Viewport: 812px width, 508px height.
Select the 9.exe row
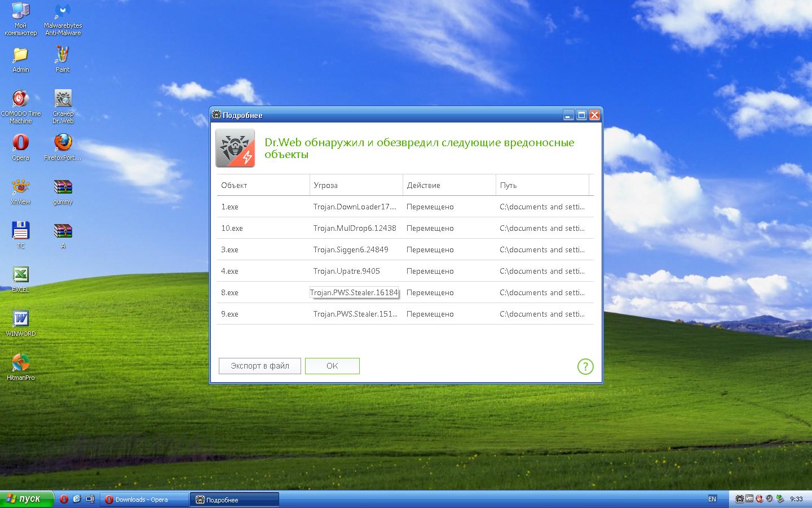coord(405,314)
